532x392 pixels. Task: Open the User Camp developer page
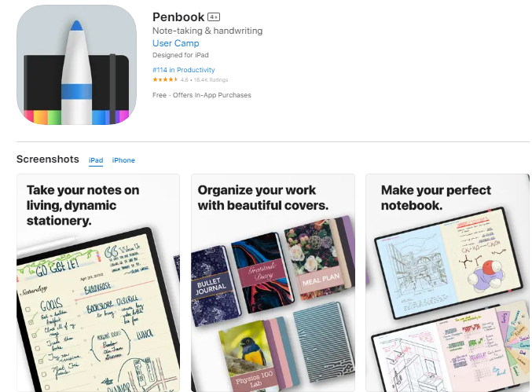pos(176,43)
